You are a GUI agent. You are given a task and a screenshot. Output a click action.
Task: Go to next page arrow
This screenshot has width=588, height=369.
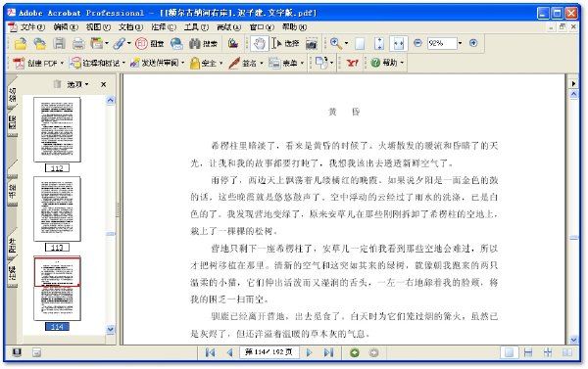click(x=309, y=352)
